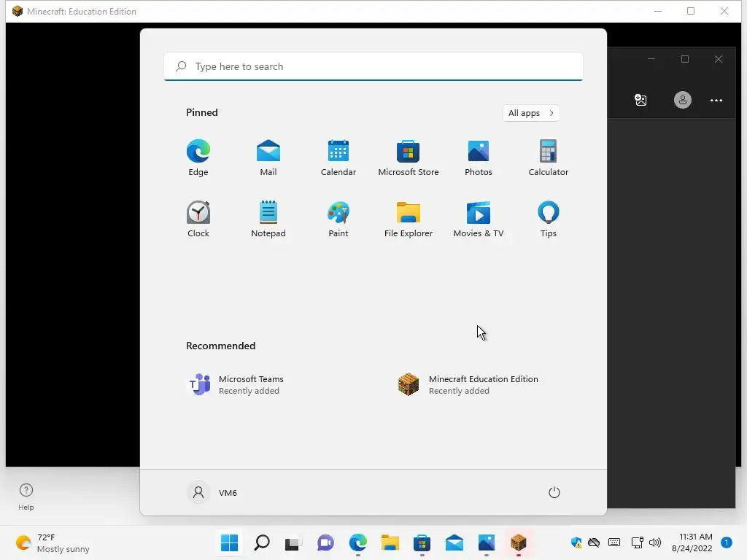Open the Calculator app
This screenshot has width=747, height=560.
(549, 157)
